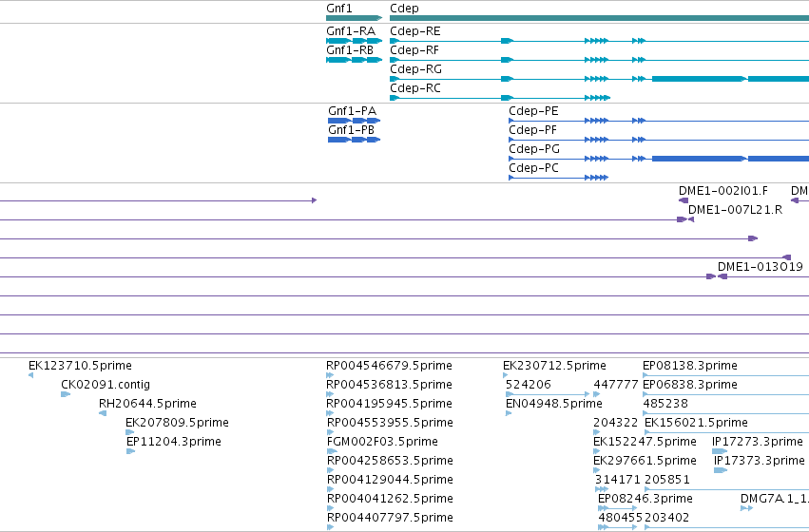This screenshot has width=809, height=532.
Task: Select the 205851 feature label
Action: (x=667, y=480)
